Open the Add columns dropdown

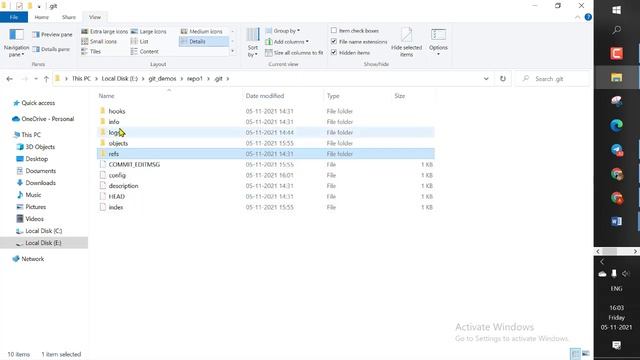coord(287,42)
